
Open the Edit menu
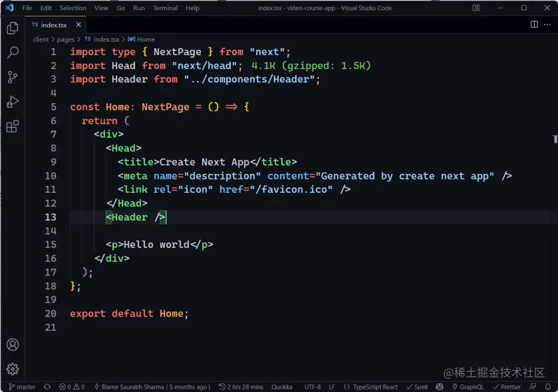46,8
